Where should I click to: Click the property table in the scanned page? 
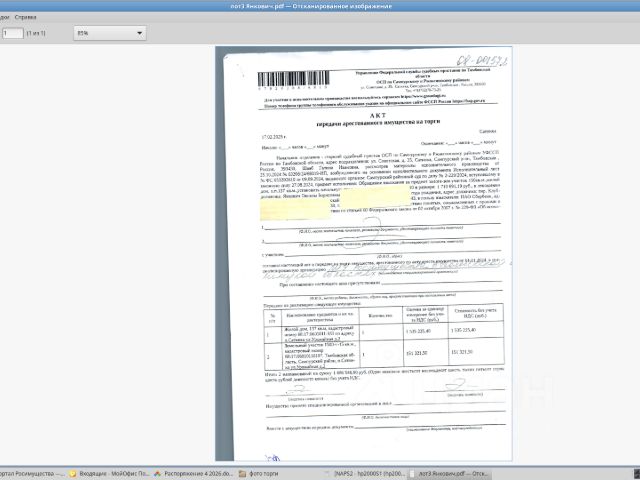tap(384, 336)
